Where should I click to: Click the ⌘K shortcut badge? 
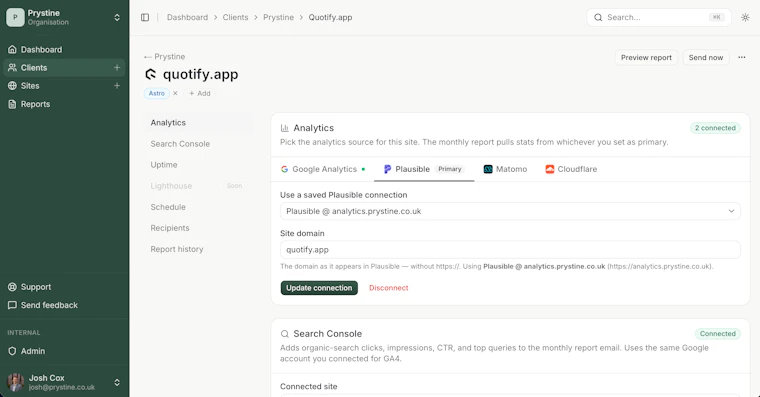(716, 17)
